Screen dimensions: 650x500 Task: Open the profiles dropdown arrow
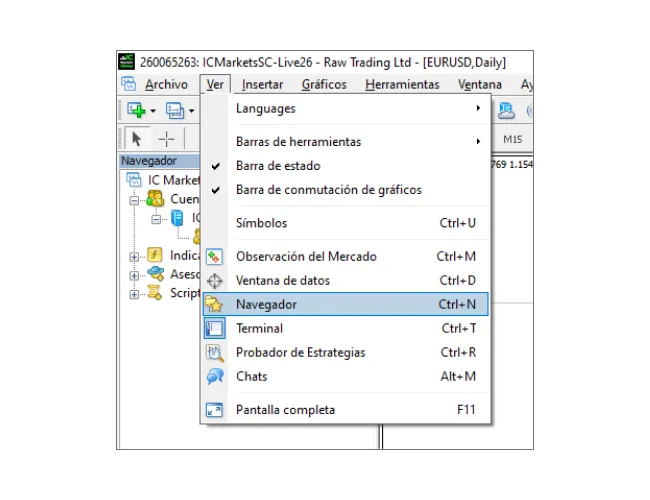coord(191,111)
